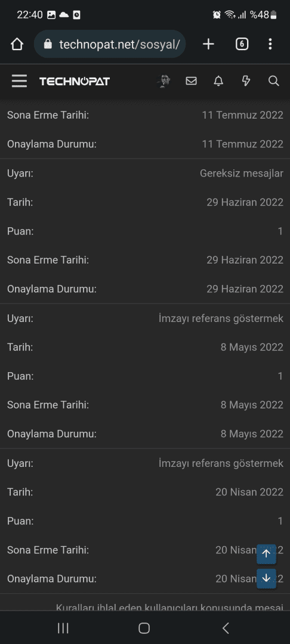Open the hamburger navigation menu
This screenshot has width=290, height=644.
(19, 81)
